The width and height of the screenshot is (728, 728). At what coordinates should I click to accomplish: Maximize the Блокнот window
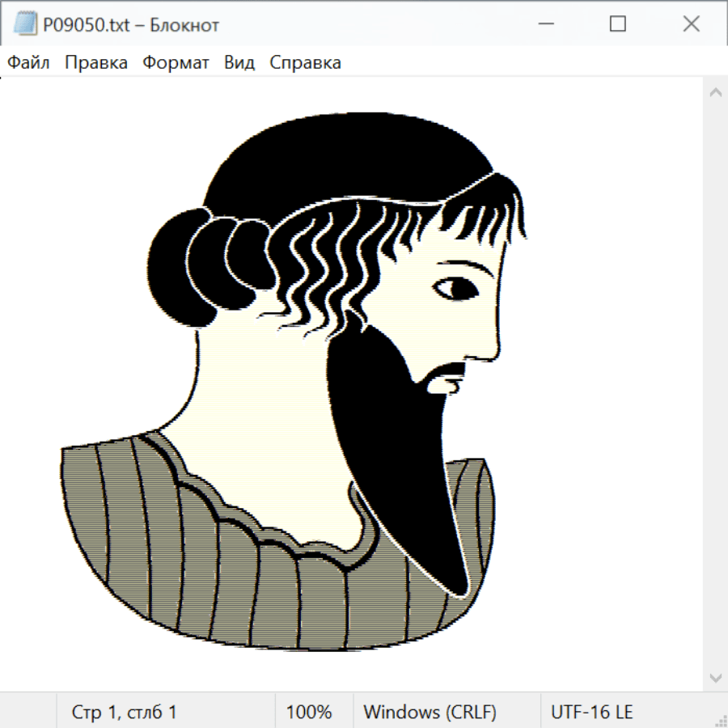pyautogui.click(x=617, y=24)
